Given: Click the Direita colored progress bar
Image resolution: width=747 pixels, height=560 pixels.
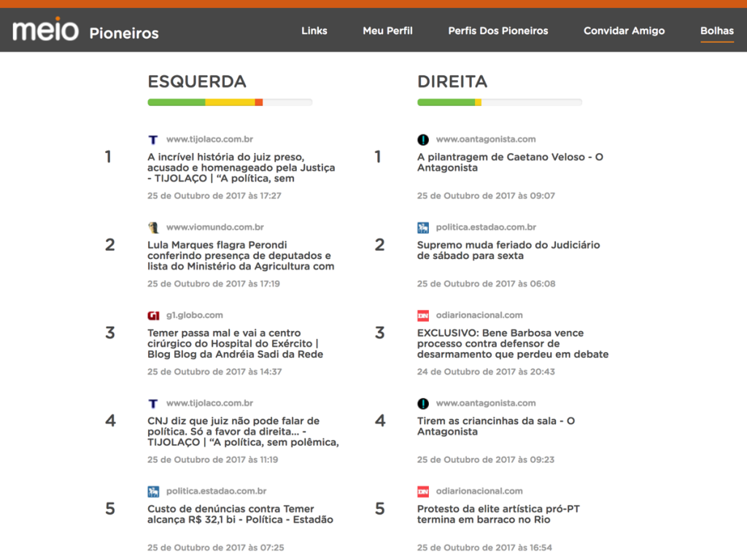Looking at the screenshot, I should [499, 102].
